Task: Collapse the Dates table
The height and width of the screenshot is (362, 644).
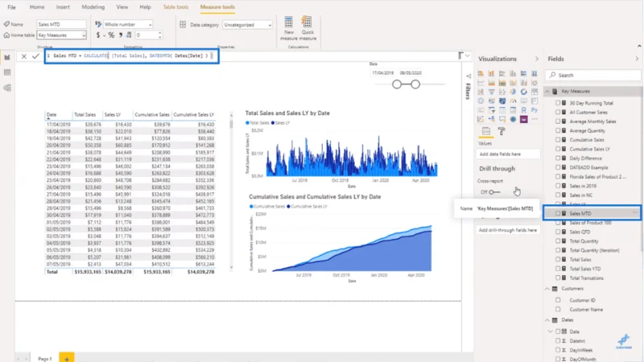Action: point(547,320)
